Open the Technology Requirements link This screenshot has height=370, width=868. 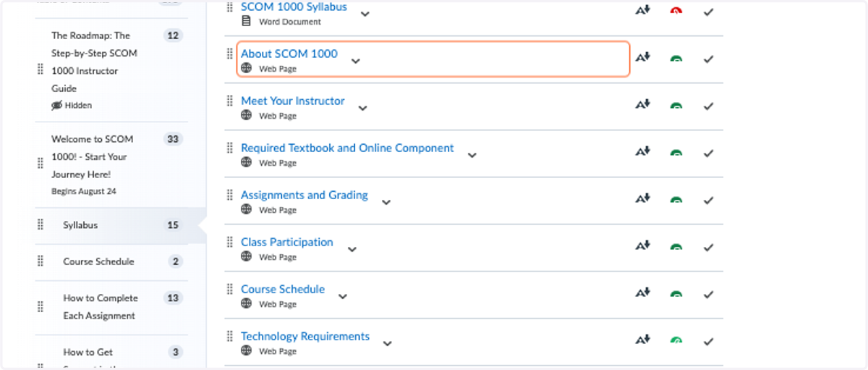point(305,336)
